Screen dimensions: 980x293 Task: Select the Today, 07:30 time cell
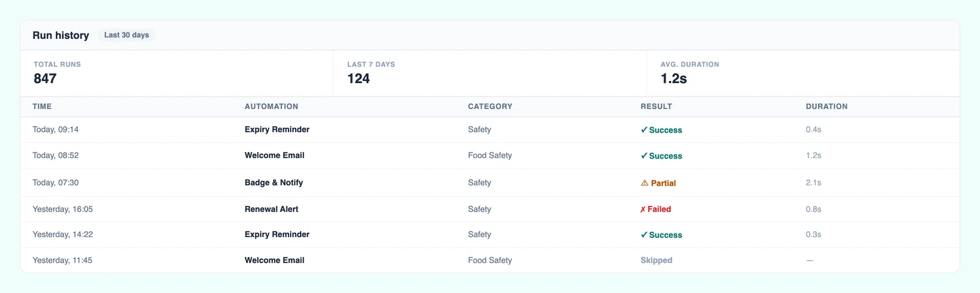click(x=56, y=183)
